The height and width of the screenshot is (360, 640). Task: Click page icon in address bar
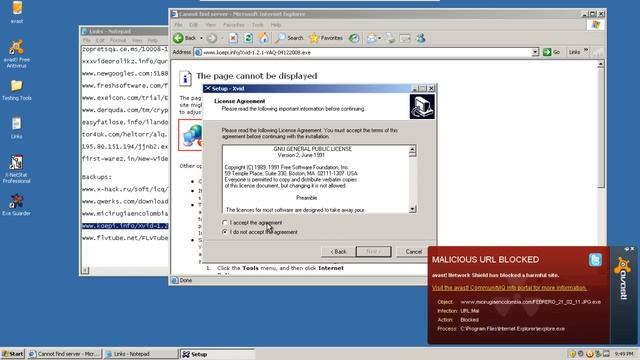[198, 52]
